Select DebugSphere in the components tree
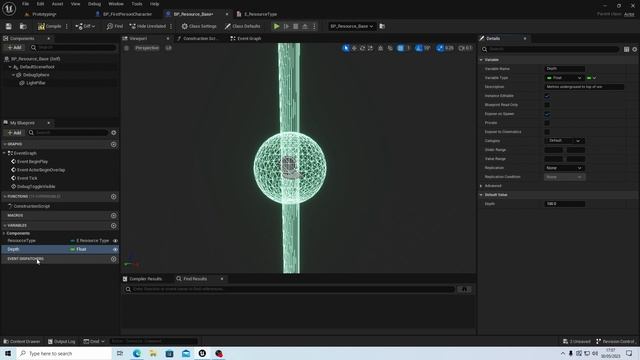The image size is (640, 360). pos(36,75)
